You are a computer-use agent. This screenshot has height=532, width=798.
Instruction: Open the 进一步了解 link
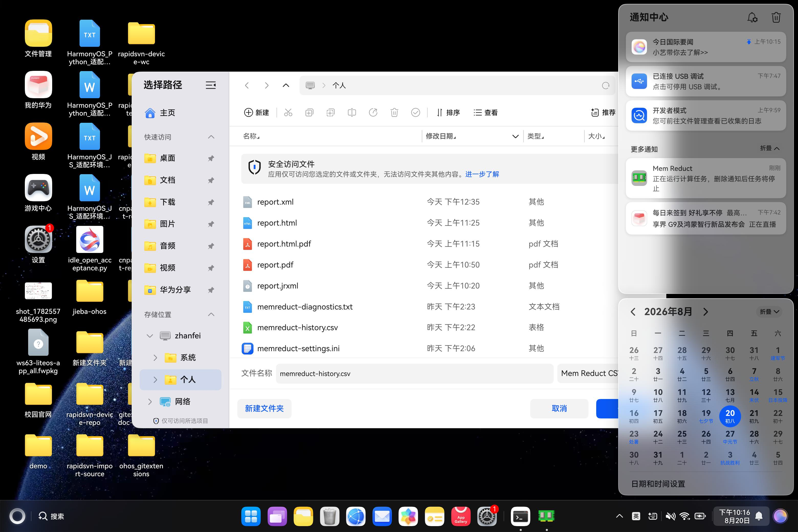482,174
